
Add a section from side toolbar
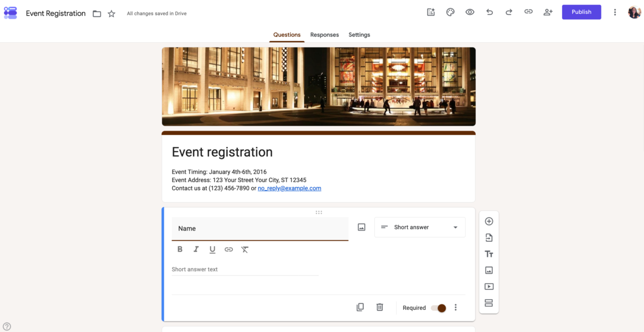489,303
